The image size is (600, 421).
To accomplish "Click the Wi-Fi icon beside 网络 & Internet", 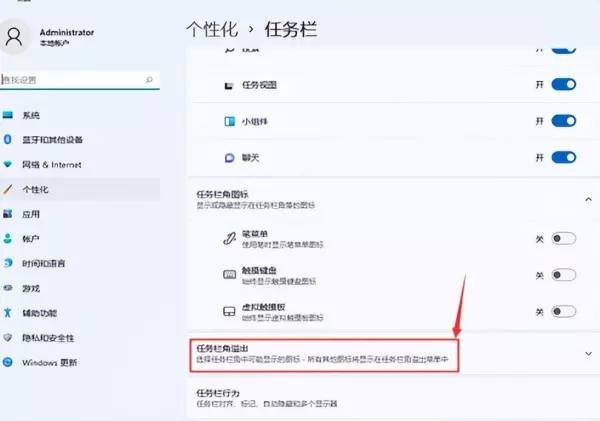I will [8, 165].
